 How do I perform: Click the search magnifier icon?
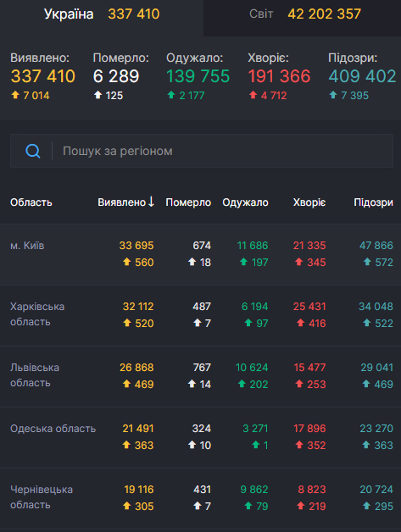pos(33,151)
